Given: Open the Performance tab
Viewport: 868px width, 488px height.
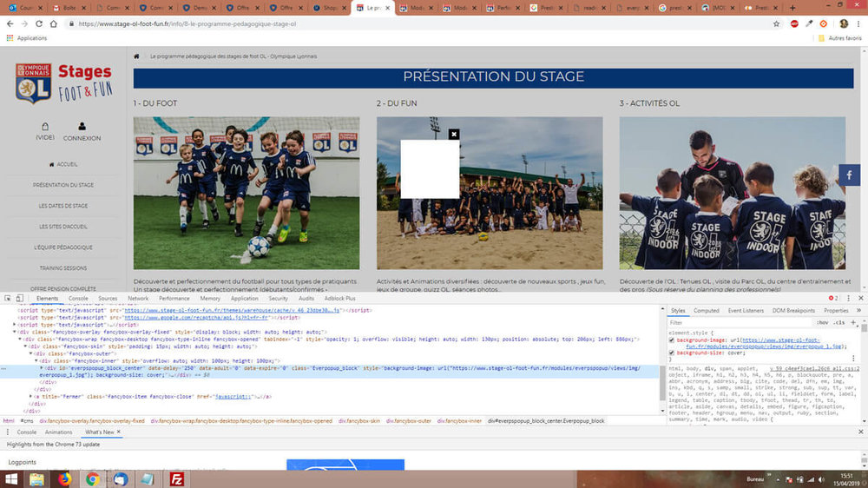Looking at the screenshot, I should pyautogui.click(x=174, y=298).
